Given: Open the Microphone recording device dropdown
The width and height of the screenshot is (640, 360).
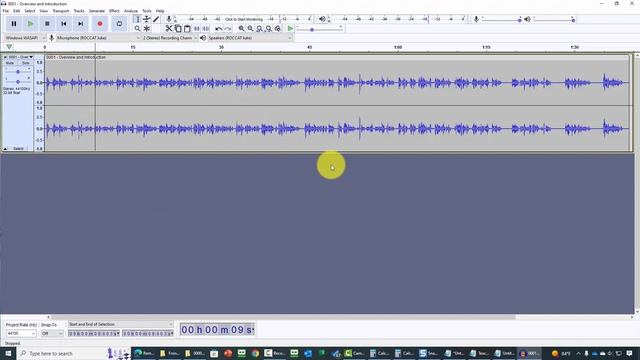Looking at the screenshot, I should pyautogui.click(x=98, y=38).
